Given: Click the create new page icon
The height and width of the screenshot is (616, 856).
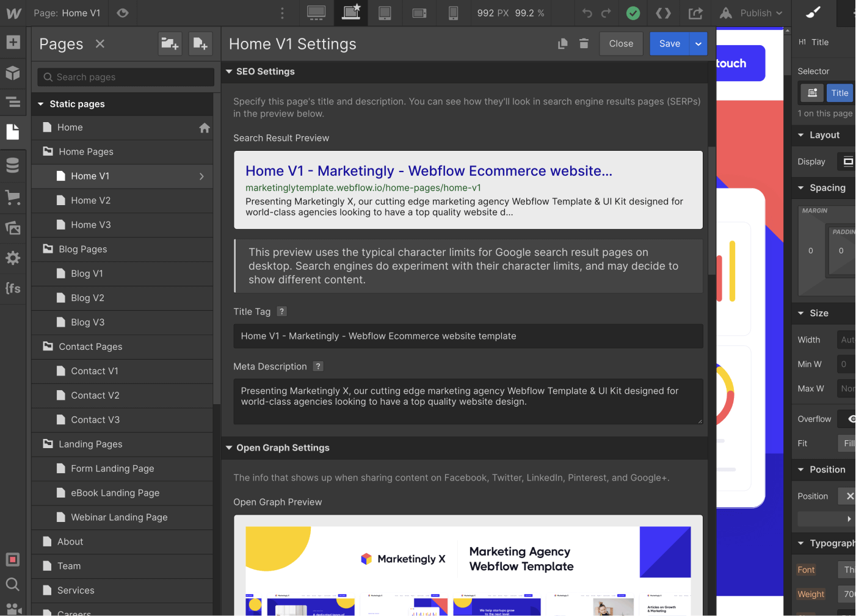Looking at the screenshot, I should click(x=200, y=43).
